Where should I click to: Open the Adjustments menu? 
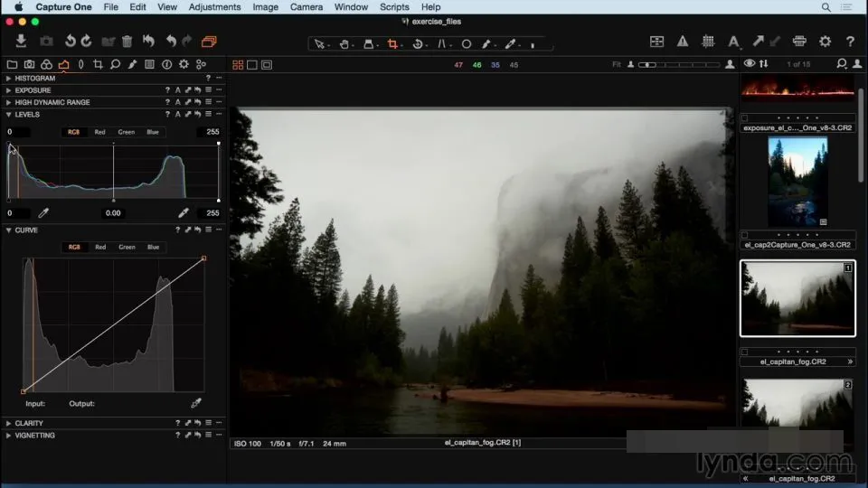point(214,7)
